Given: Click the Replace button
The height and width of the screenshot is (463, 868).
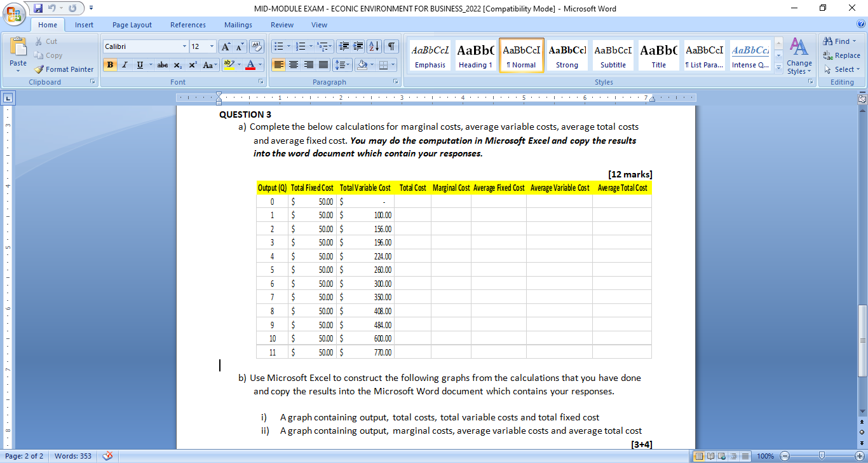Looking at the screenshot, I should (842, 55).
